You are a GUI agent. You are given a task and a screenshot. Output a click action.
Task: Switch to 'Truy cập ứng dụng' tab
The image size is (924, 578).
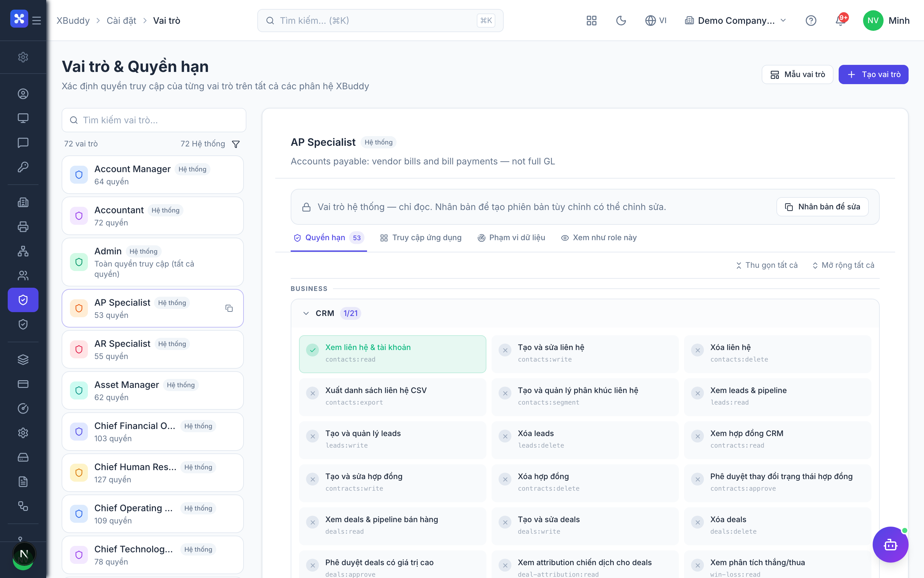click(x=421, y=238)
